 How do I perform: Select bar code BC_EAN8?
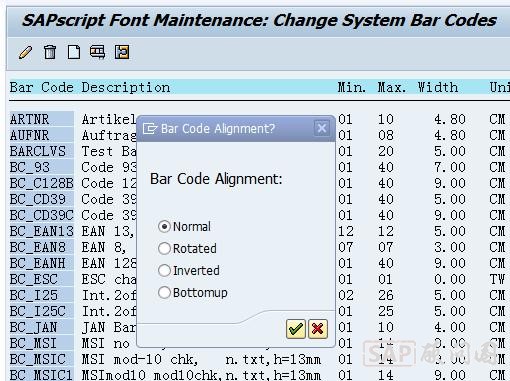coord(41,247)
